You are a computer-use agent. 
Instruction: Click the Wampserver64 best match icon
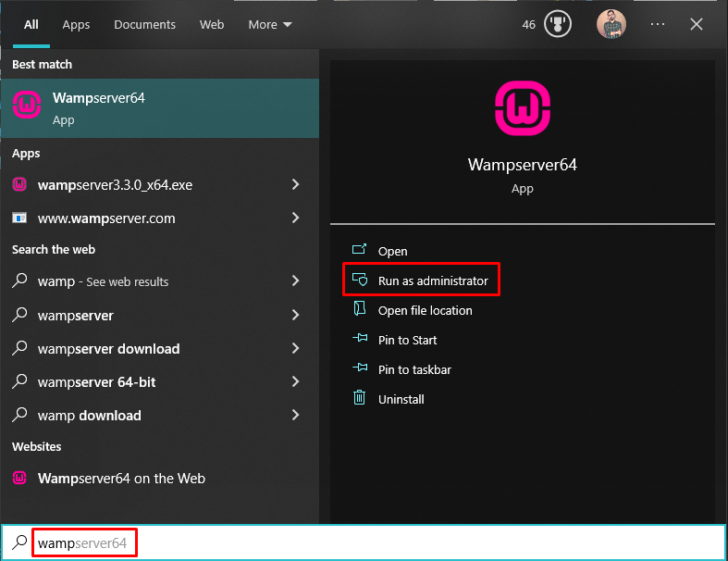coord(27,105)
